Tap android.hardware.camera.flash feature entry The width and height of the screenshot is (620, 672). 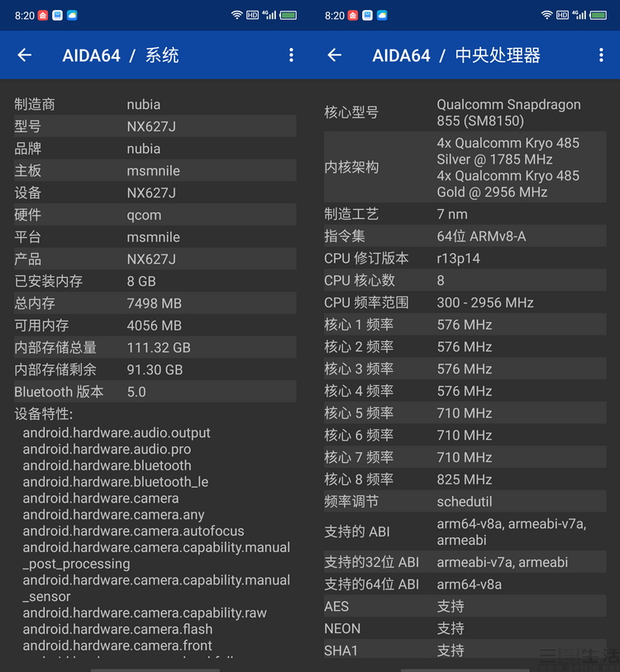[117, 629]
